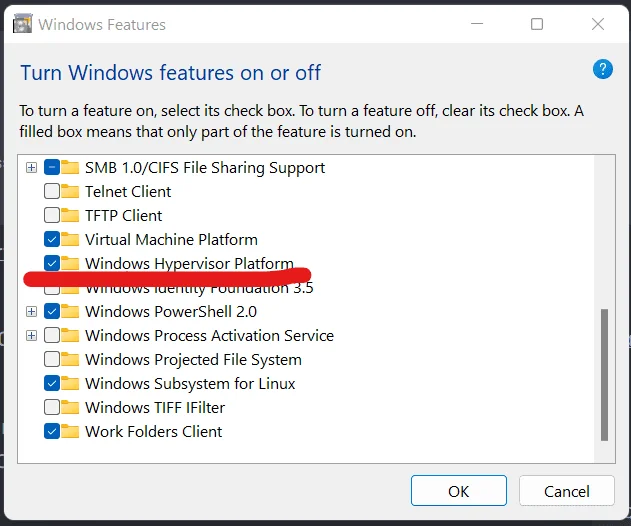
Task: Disable Windows Subsystem for Linux checkbox
Action: pyautogui.click(x=52, y=383)
